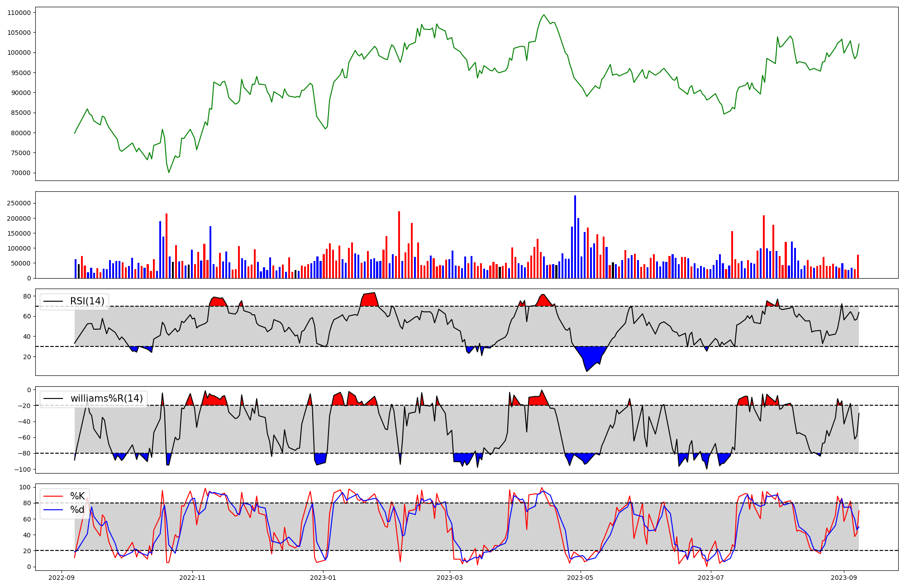The width and height of the screenshot is (905, 588).
Task: Click the 2022-11 x-axis date label
Action: 193,577
